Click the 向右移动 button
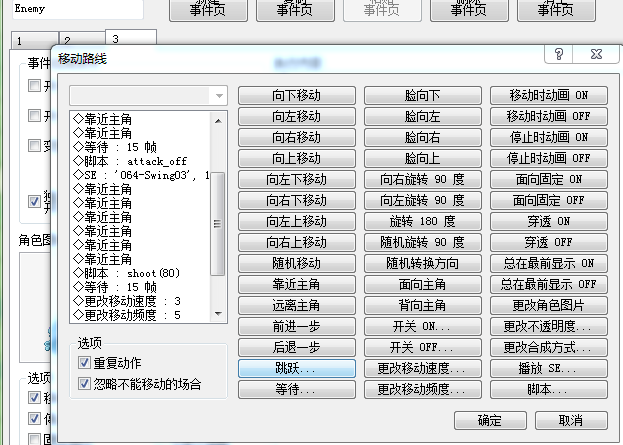This screenshot has height=445, width=623. point(297,137)
